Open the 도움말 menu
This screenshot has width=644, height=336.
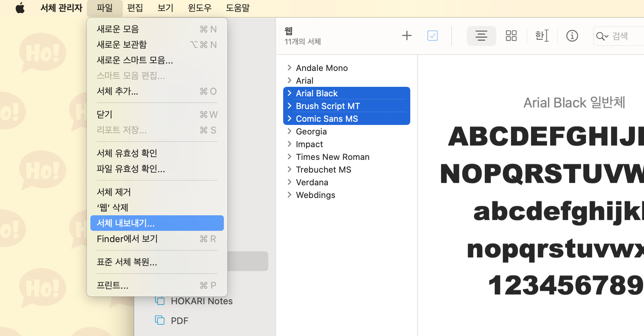point(238,8)
